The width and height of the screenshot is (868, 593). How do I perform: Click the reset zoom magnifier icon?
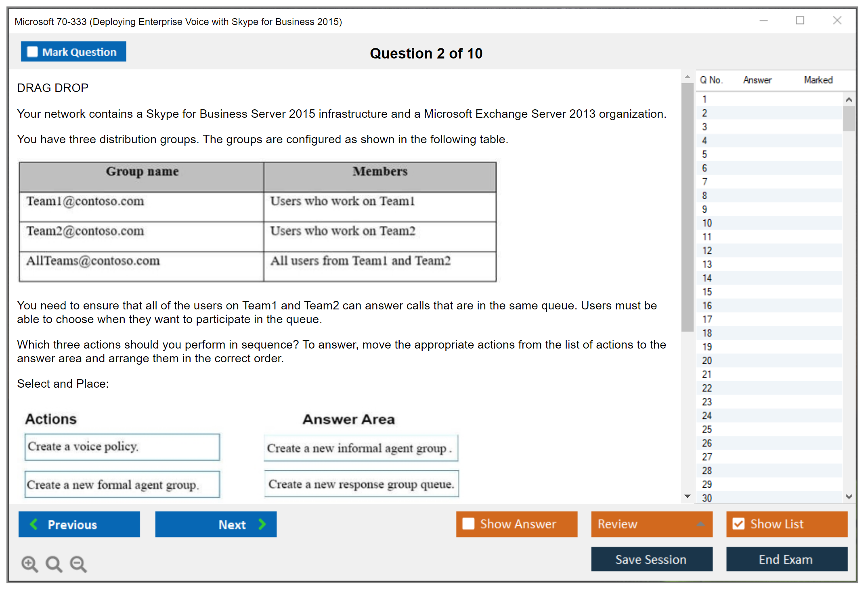coord(54,564)
